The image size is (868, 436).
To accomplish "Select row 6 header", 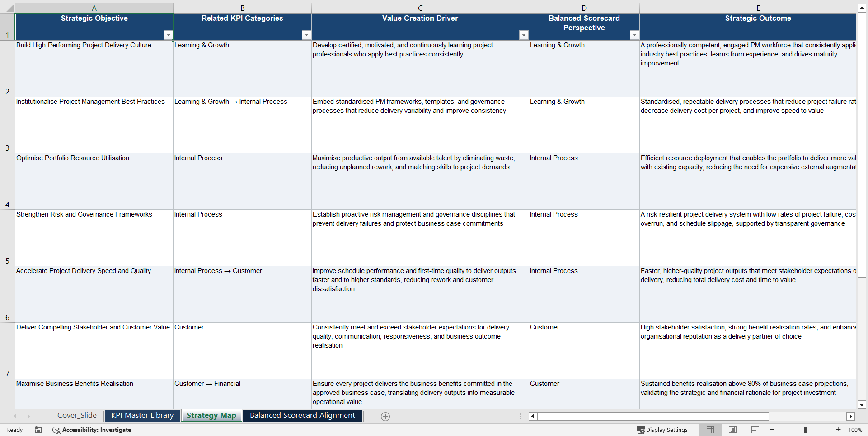I will click(x=7, y=294).
